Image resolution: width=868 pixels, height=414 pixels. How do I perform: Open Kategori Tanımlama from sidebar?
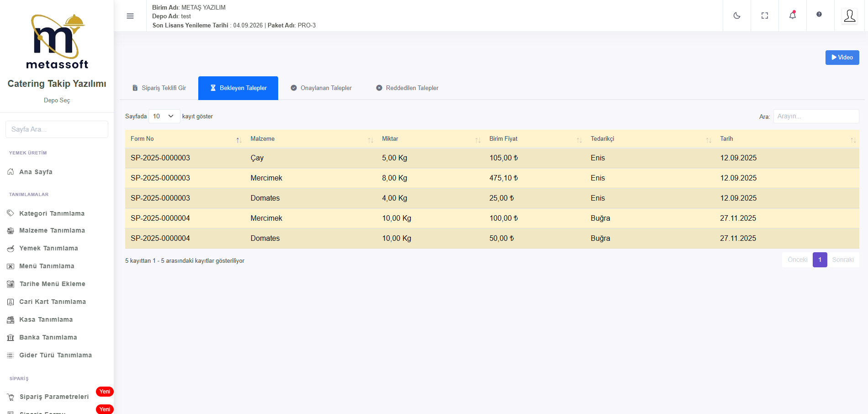tap(52, 213)
